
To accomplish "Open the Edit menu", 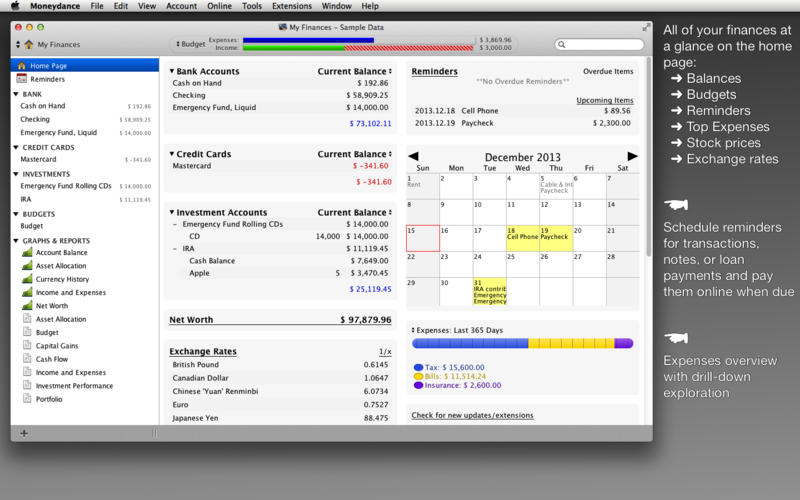I will pyautogui.click(x=121, y=6).
